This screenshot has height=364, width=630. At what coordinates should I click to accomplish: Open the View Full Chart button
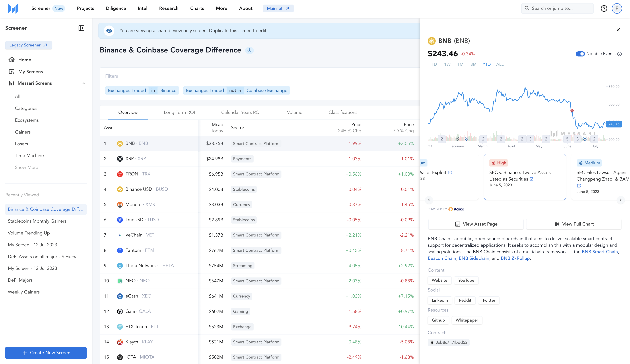(574, 224)
